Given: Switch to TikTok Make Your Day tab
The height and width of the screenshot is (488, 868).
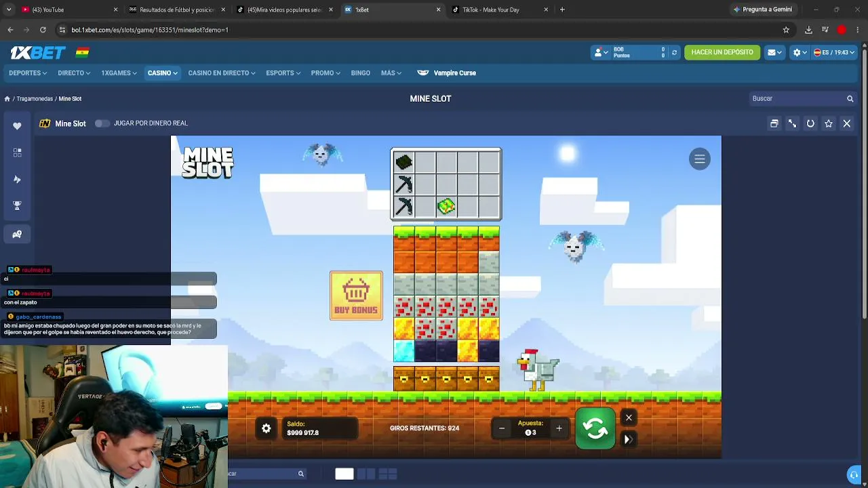Looking at the screenshot, I should 499,9.
